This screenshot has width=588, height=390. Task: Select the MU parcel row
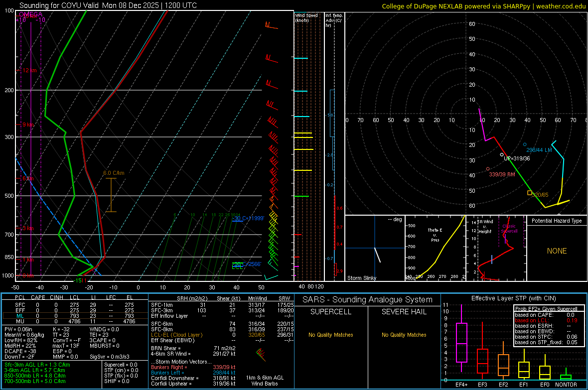point(75,321)
